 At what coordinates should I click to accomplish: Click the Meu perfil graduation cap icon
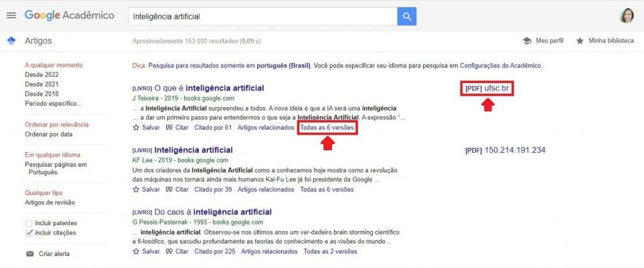[527, 41]
